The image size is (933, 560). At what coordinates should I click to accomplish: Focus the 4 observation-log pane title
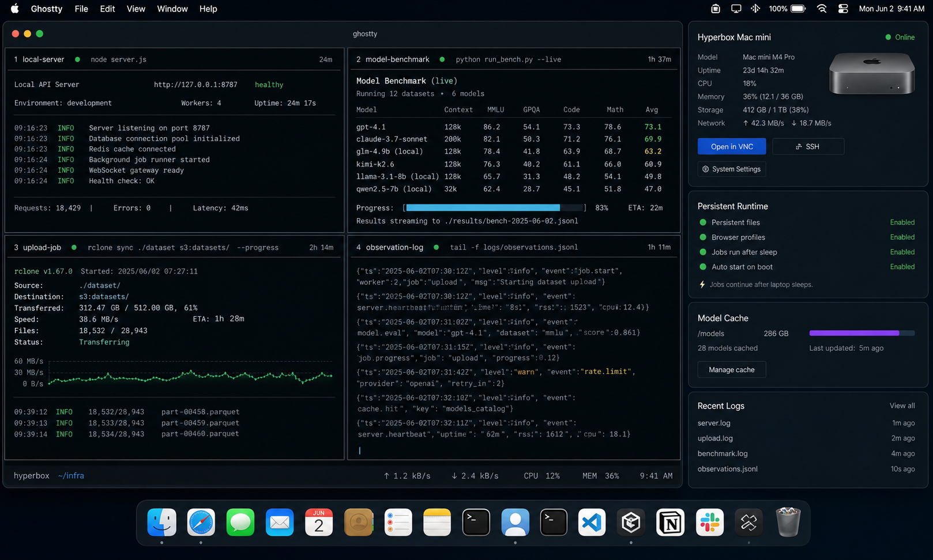[x=390, y=247]
